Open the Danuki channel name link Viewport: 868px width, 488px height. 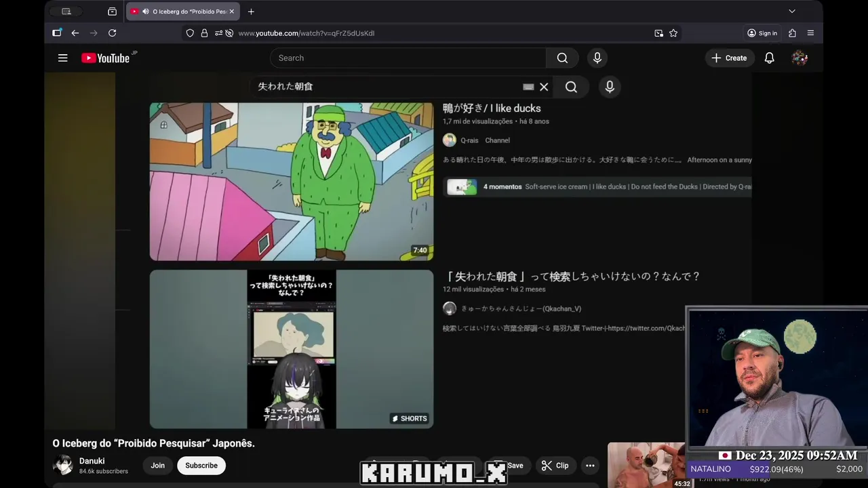(x=92, y=461)
